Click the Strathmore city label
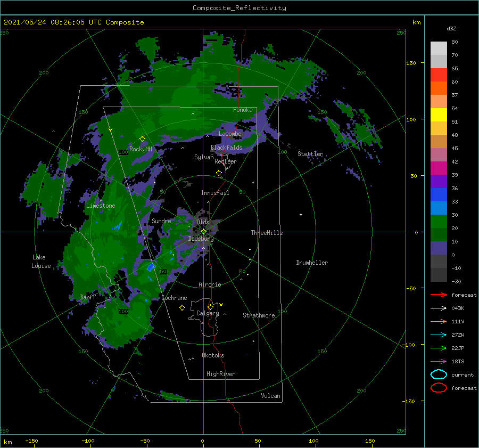This screenshot has height=448, width=479. coord(259,315)
